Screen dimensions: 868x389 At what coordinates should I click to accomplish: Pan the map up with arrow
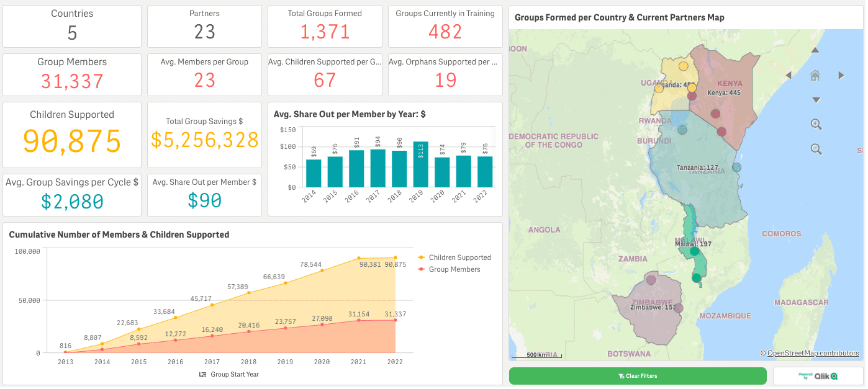pyautogui.click(x=816, y=50)
